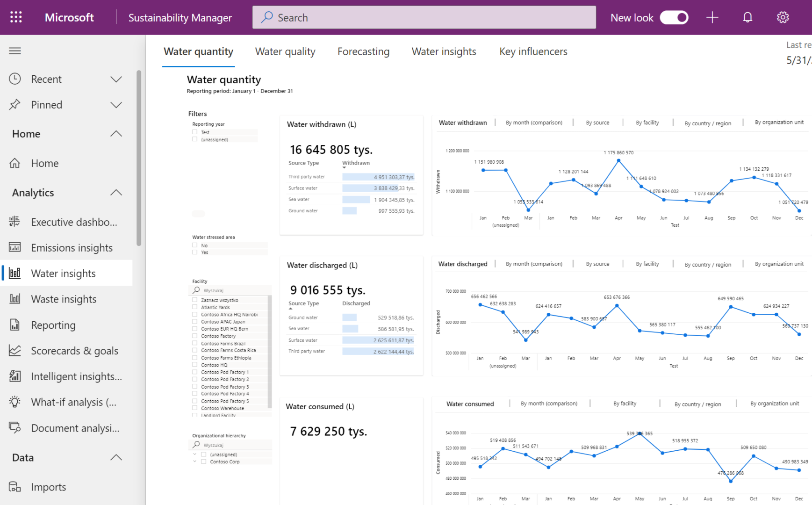Open the app launcher grid icon
Screen dimensions: 812x505
pos(16,17)
